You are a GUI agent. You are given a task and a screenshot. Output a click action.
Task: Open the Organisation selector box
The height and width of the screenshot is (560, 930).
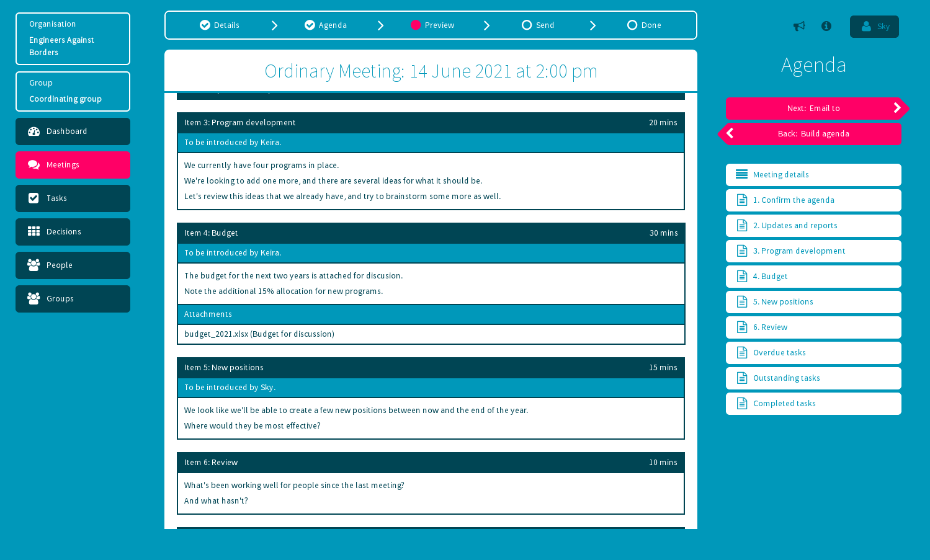click(x=73, y=38)
